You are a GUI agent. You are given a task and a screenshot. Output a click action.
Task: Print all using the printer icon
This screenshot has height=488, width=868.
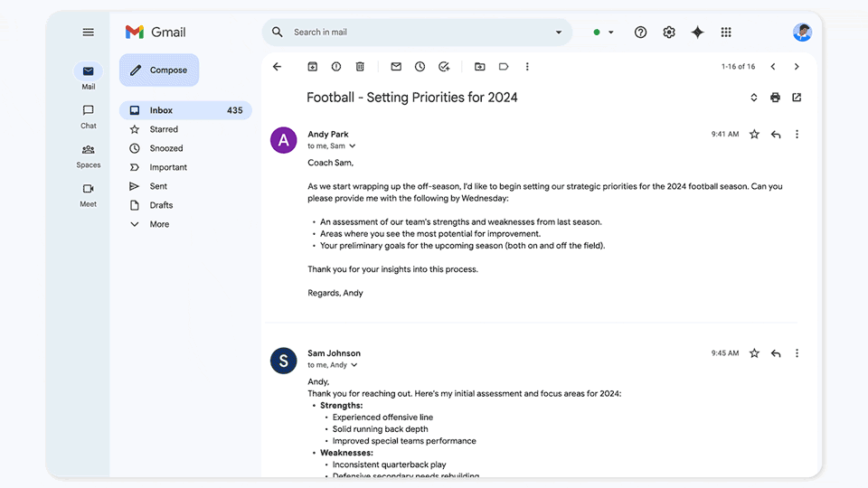pyautogui.click(x=775, y=98)
